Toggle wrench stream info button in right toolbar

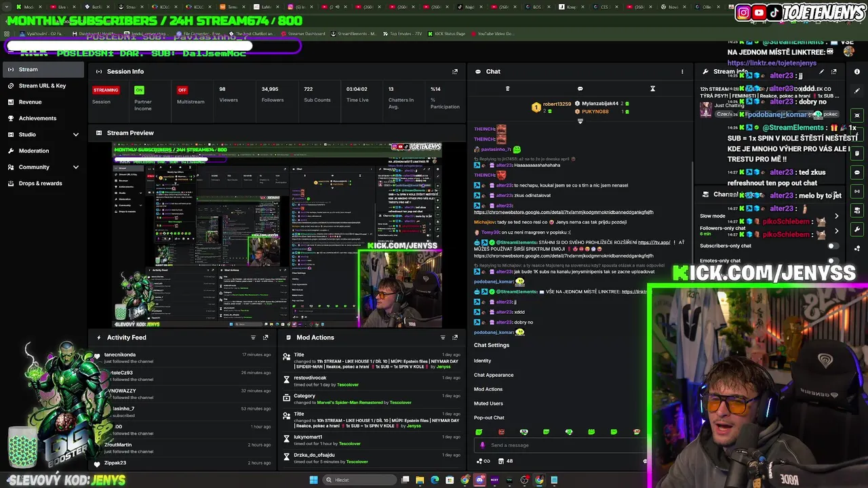pos(857,229)
